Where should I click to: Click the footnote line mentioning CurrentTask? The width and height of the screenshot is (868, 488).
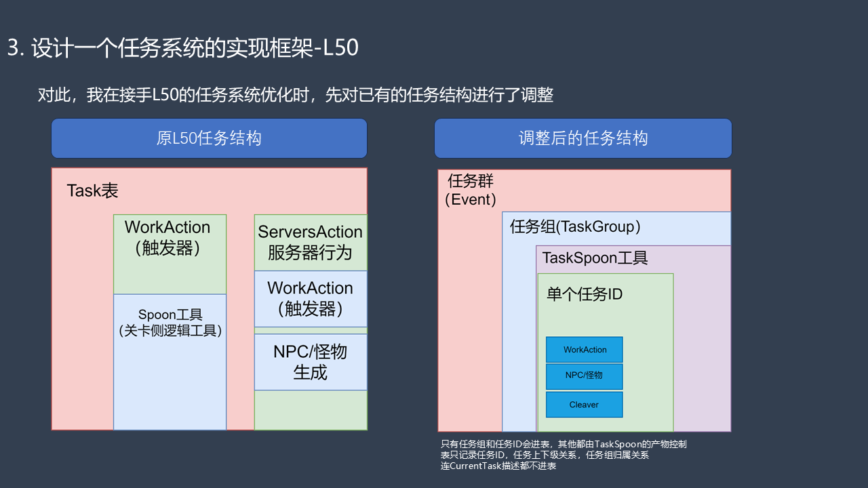point(498,466)
